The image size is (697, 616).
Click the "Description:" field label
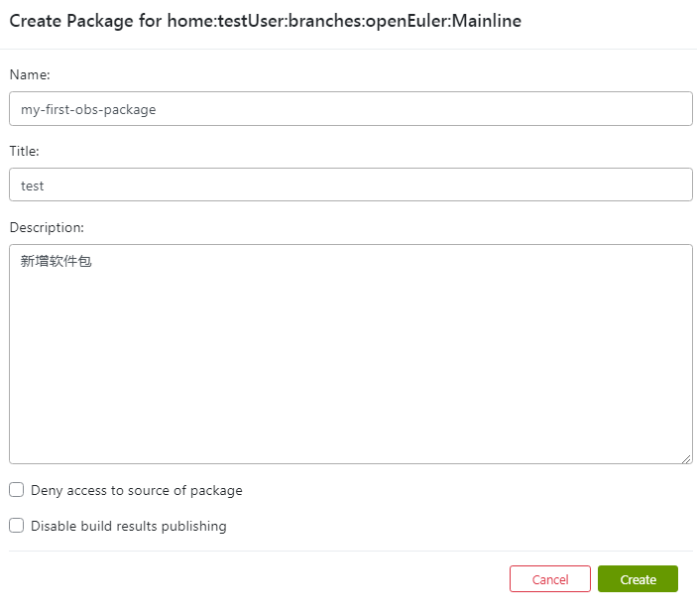pyautogui.click(x=47, y=227)
